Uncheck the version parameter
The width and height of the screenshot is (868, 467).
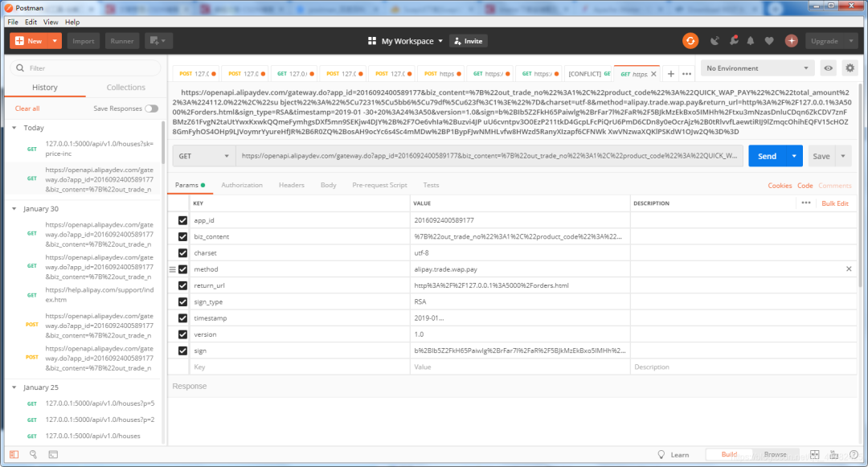pos(182,334)
